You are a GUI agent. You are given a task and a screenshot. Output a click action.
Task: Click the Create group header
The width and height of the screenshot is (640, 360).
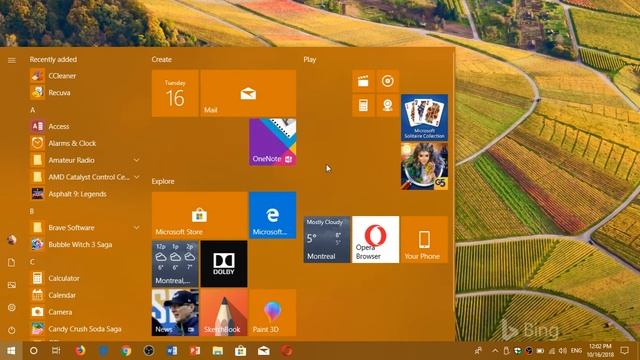coord(162,60)
